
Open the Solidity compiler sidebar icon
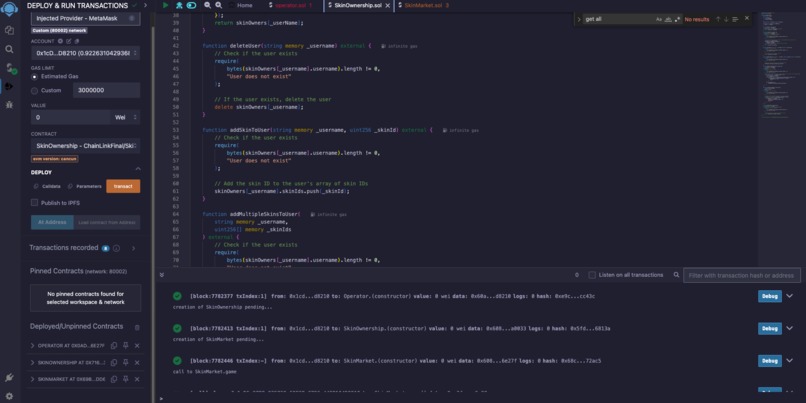9,68
